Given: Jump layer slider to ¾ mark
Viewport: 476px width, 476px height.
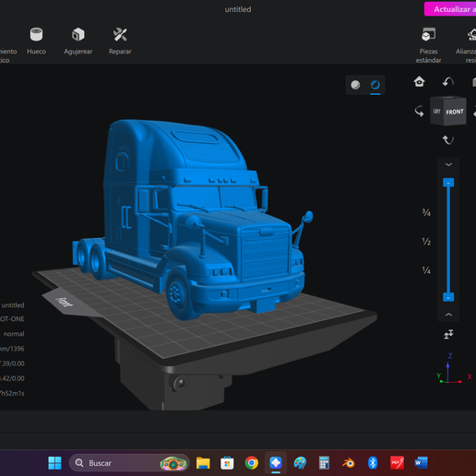Looking at the screenshot, I should tap(426, 212).
